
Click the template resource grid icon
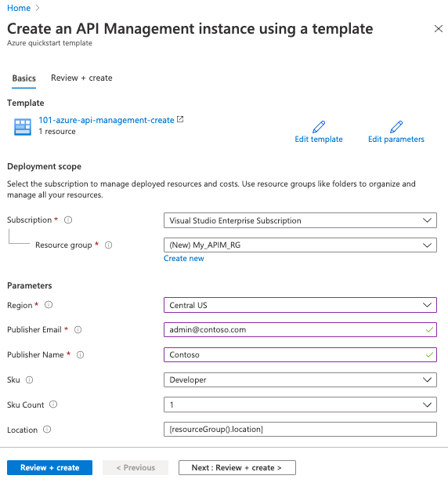[x=23, y=127]
